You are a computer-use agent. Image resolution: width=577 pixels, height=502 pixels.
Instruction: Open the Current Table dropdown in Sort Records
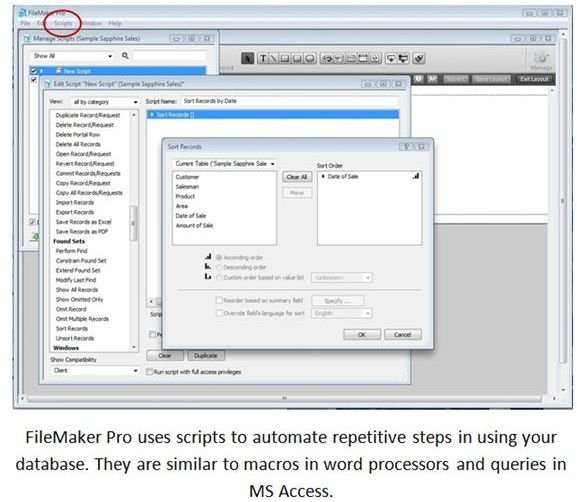click(x=224, y=163)
